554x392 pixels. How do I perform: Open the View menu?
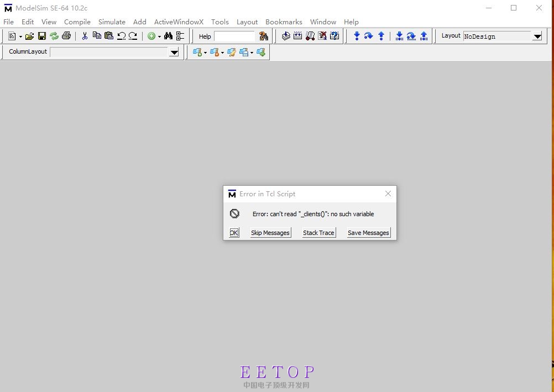point(49,22)
